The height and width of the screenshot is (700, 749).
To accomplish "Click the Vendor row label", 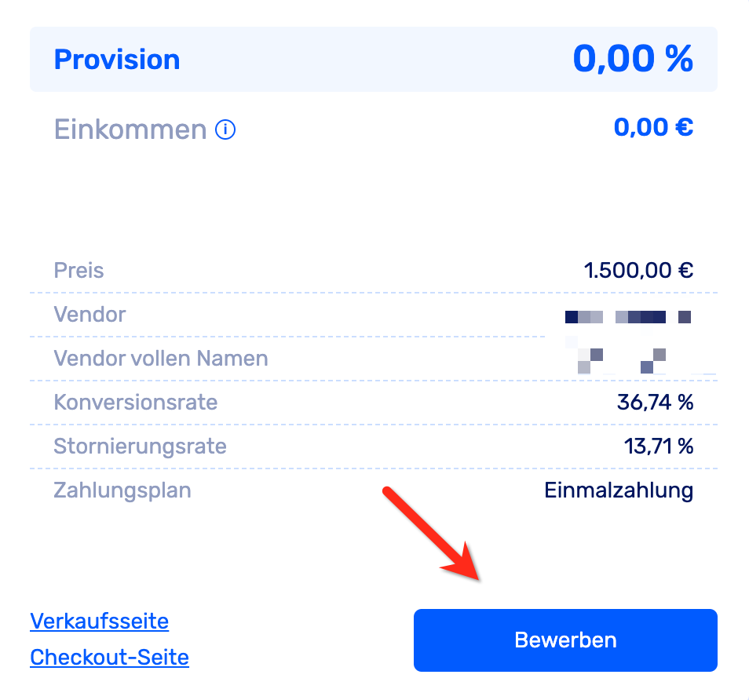I will coord(90,315).
